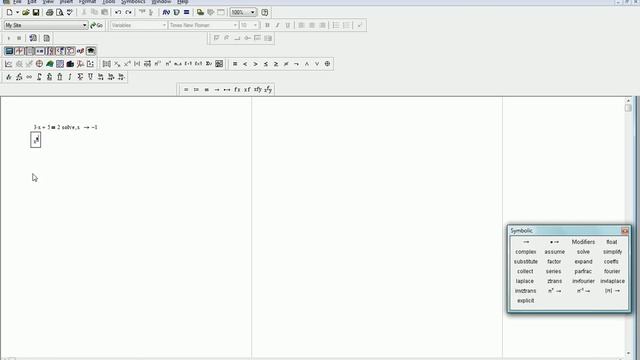
Task: Insert the not-equal operator
Action: [286, 64]
